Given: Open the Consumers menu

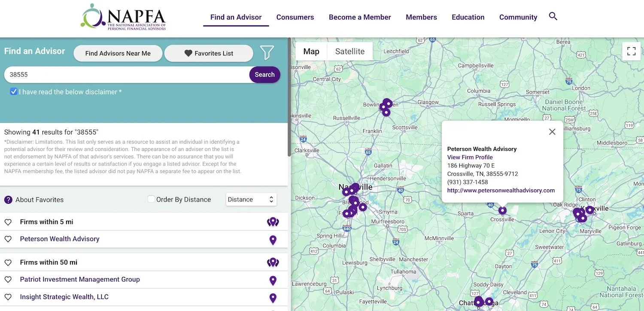Looking at the screenshot, I should 295,17.
